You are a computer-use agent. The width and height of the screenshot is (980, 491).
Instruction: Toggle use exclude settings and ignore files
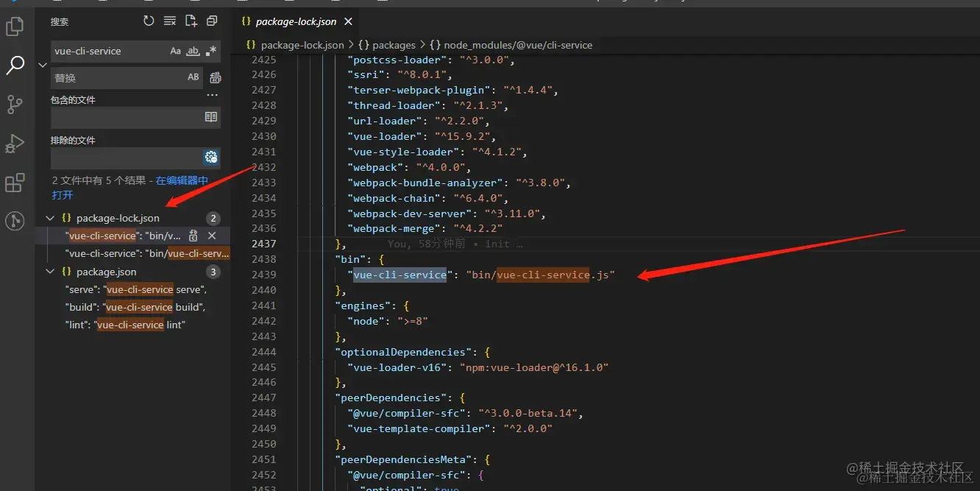click(x=211, y=157)
